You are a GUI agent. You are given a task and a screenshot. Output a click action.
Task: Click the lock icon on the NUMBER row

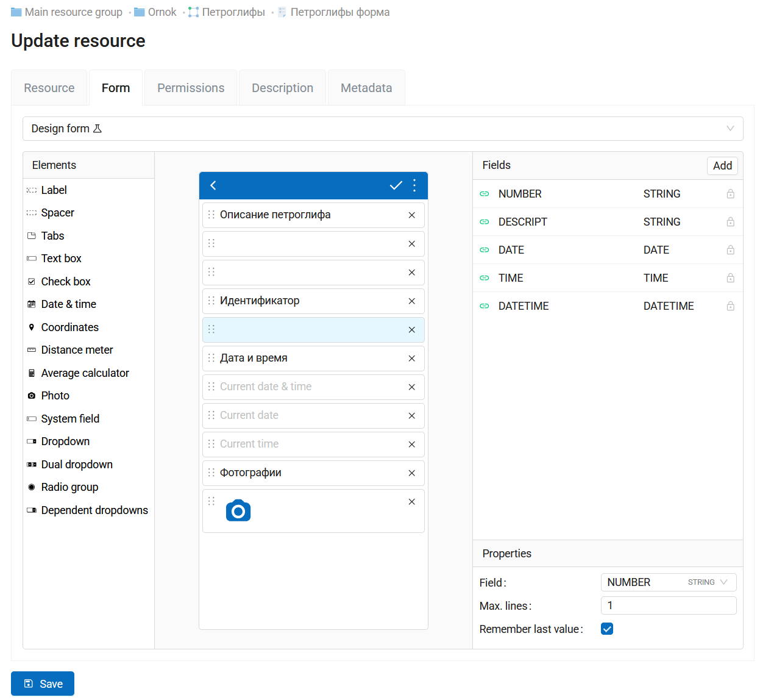pos(730,194)
